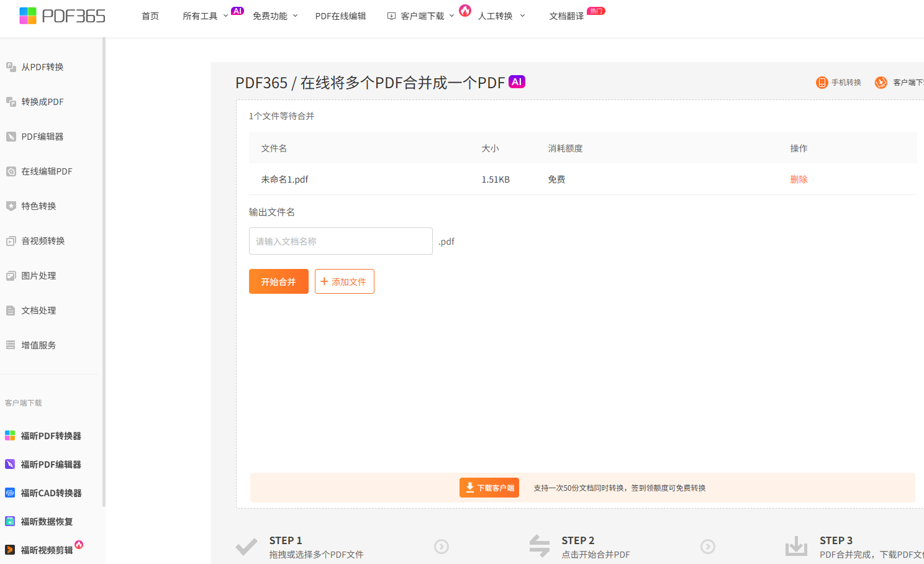Viewport: 924px width, 564px height.
Task: Click the 福昕PDF转换器 colorful icon
Action: coord(10,435)
